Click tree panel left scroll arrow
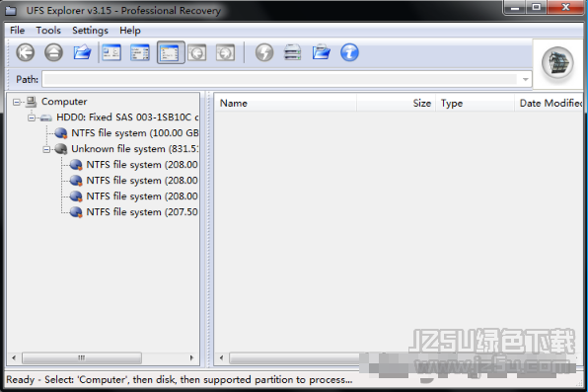This screenshot has width=588, height=392. tap(14, 357)
